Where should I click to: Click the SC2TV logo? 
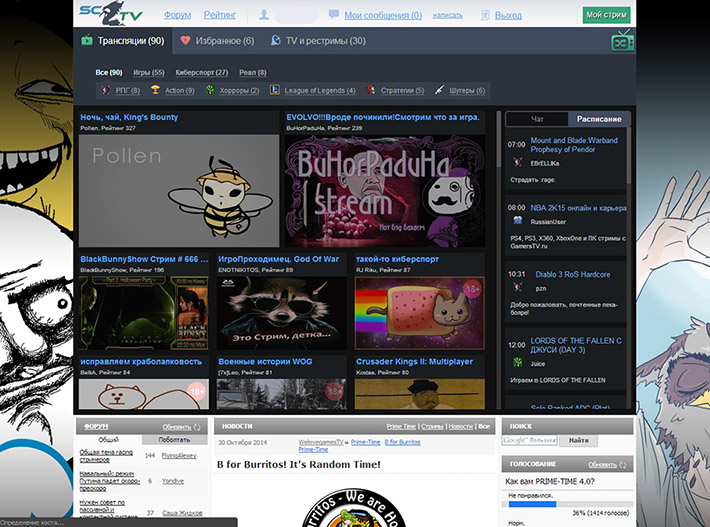point(108,14)
